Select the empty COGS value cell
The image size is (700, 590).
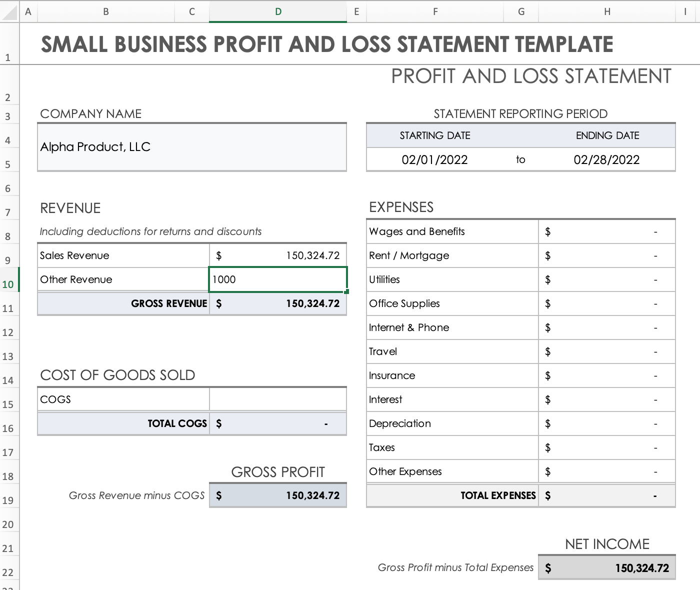(278, 399)
